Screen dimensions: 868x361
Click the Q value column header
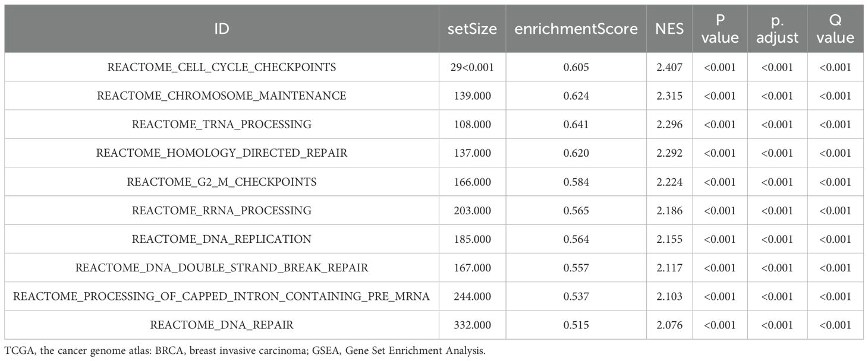pyautogui.click(x=835, y=29)
